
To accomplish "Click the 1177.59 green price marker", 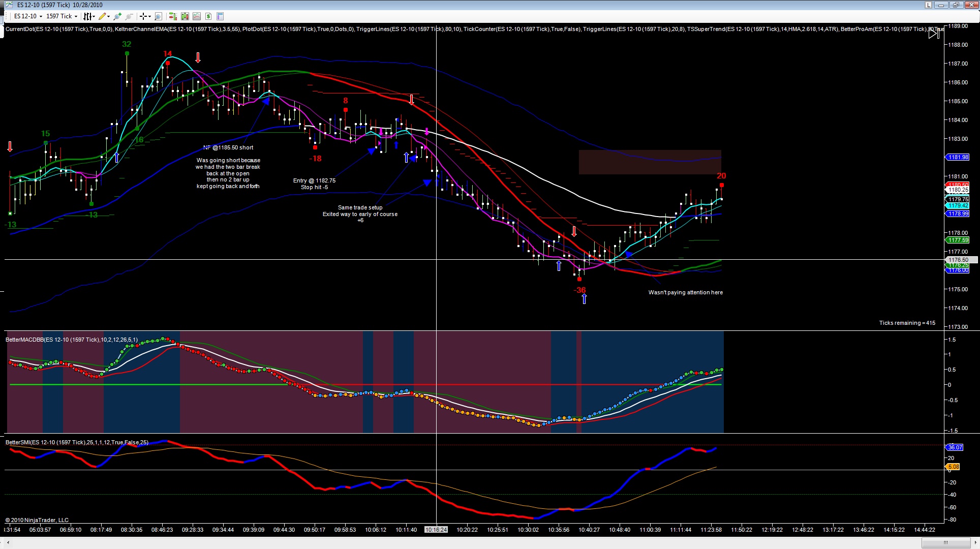I will point(957,240).
